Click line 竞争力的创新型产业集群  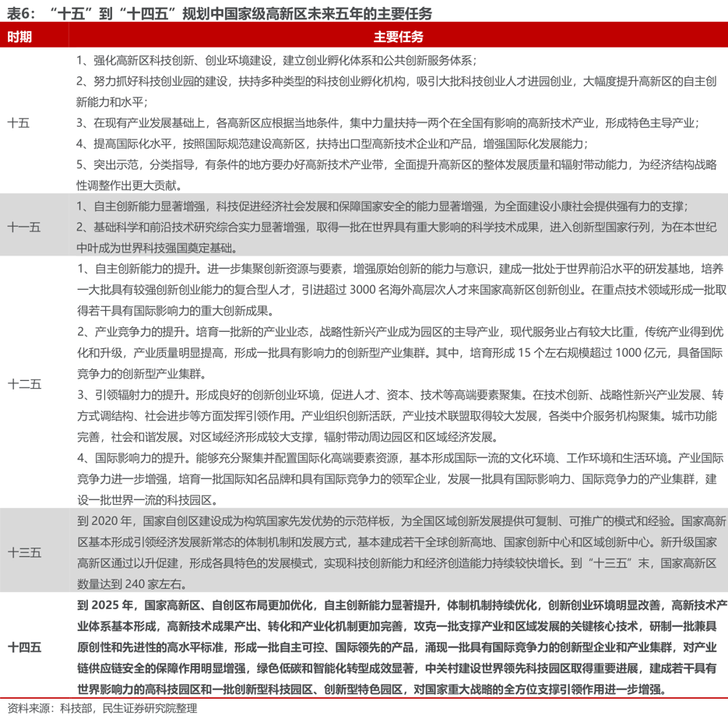tap(142, 373)
